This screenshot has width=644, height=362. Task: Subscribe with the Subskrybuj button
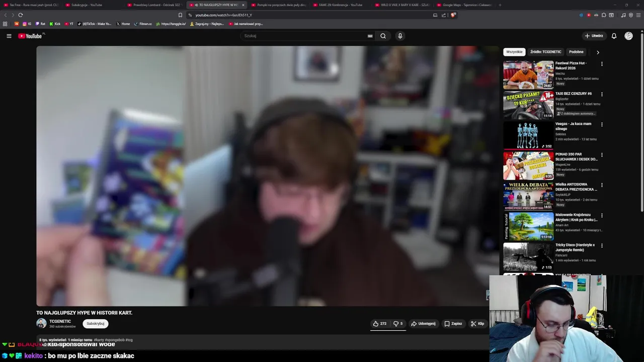coord(96,324)
